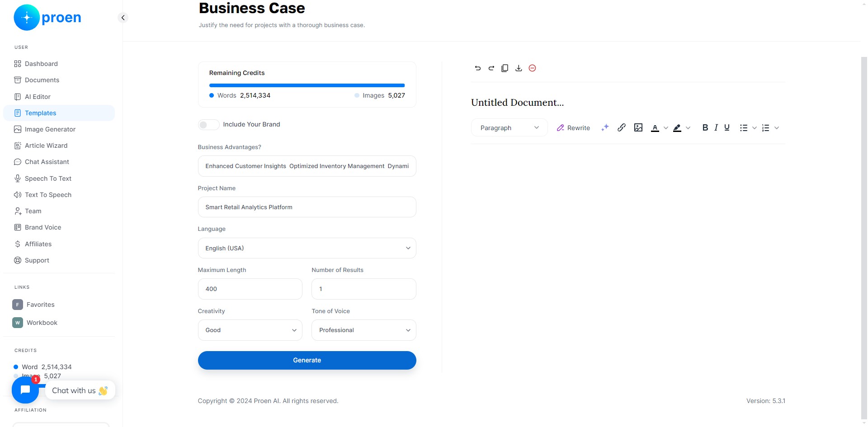Open Affiliates dollar icon
The height and width of the screenshot is (427, 868).
(18, 244)
